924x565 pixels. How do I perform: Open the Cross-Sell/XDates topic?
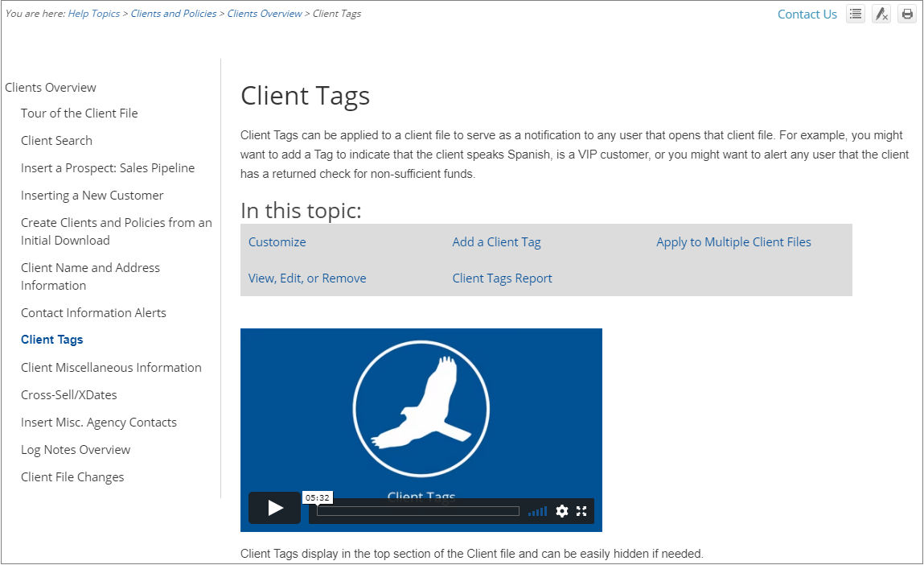(x=69, y=394)
